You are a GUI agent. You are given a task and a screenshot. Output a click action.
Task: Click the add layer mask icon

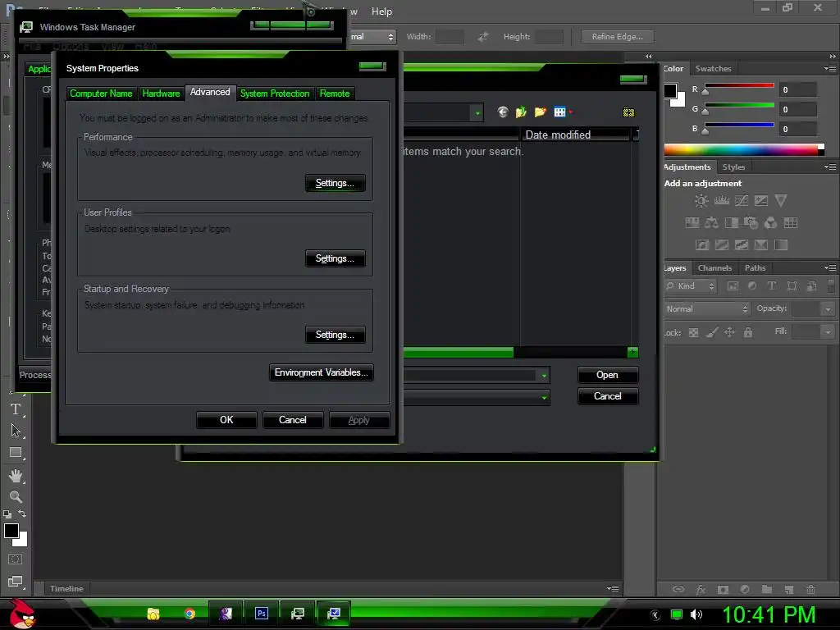[723, 589]
